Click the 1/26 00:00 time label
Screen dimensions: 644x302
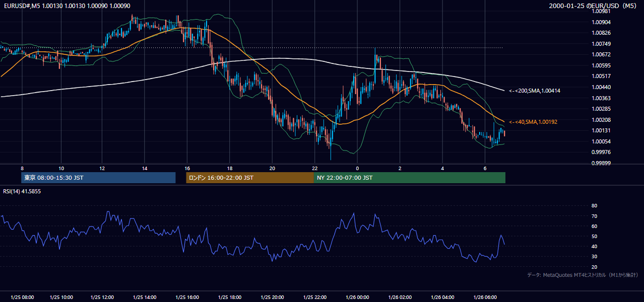click(357, 297)
